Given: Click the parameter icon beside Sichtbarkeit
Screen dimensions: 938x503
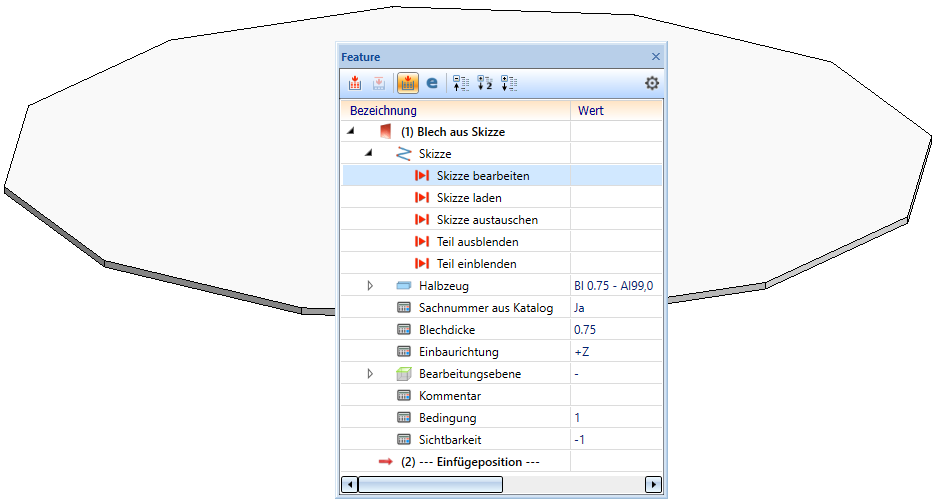Looking at the screenshot, I should [404, 440].
